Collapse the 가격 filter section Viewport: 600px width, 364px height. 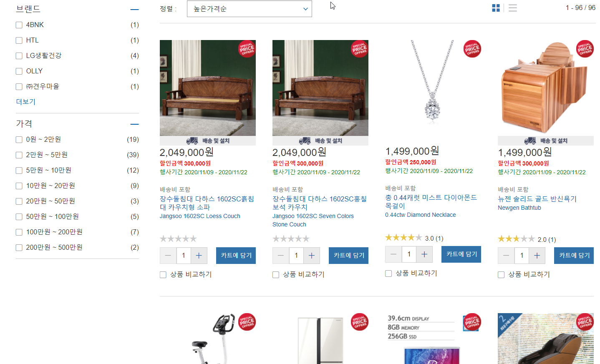tap(134, 124)
